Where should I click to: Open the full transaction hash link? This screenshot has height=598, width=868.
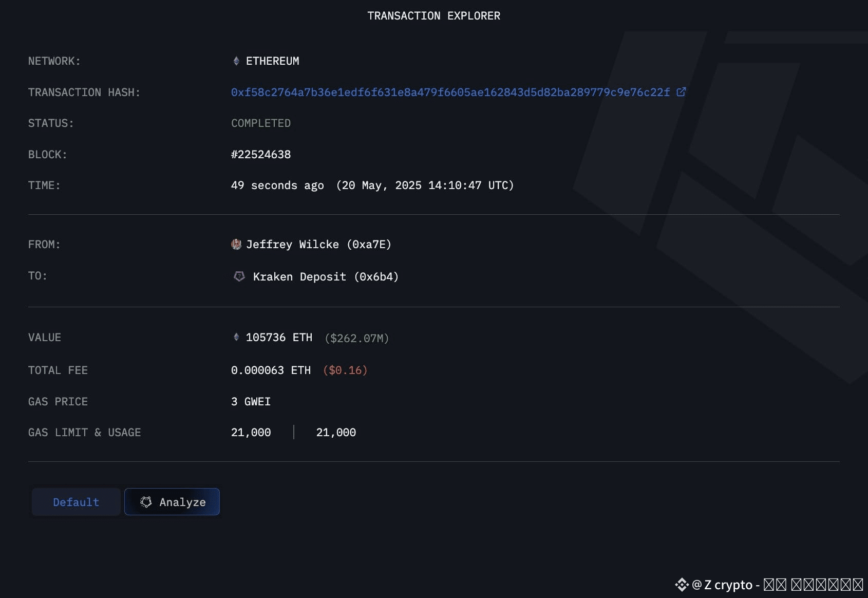(449, 92)
